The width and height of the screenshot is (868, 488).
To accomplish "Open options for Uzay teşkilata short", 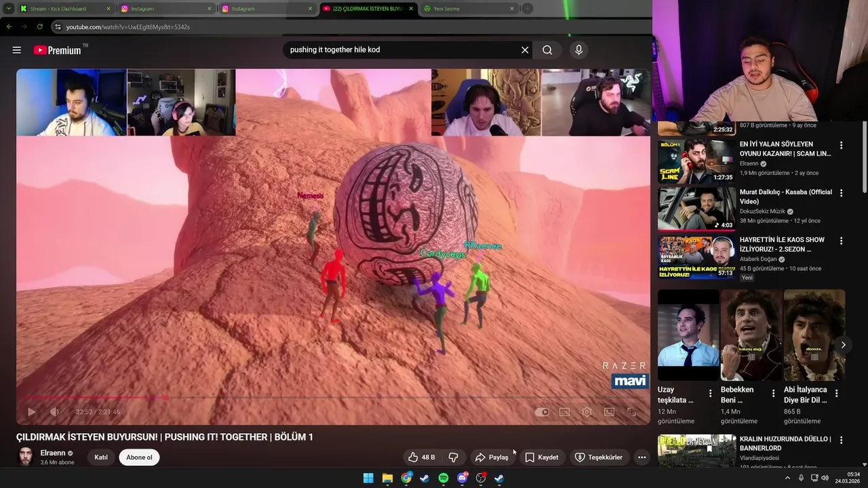I will pyautogui.click(x=711, y=393).
